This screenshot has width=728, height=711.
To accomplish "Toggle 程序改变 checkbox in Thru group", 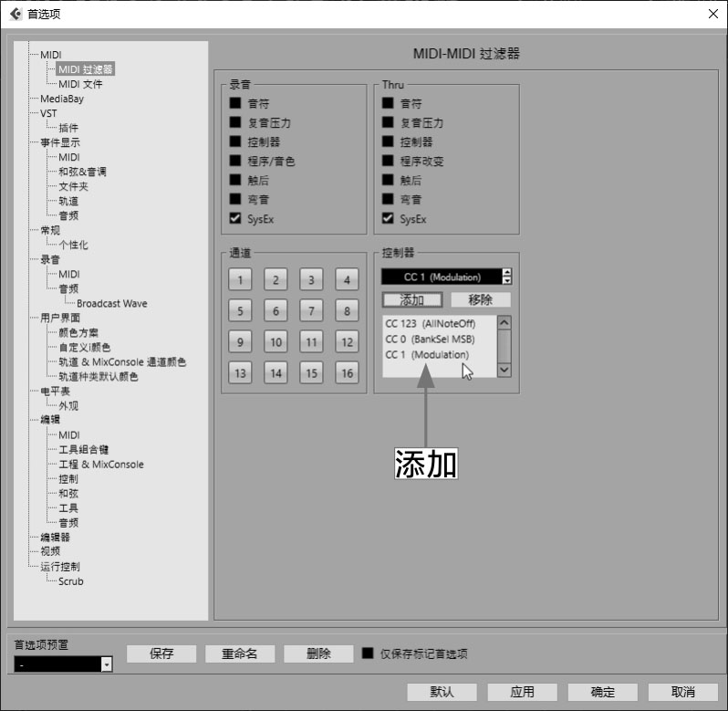I will point(388,161).
